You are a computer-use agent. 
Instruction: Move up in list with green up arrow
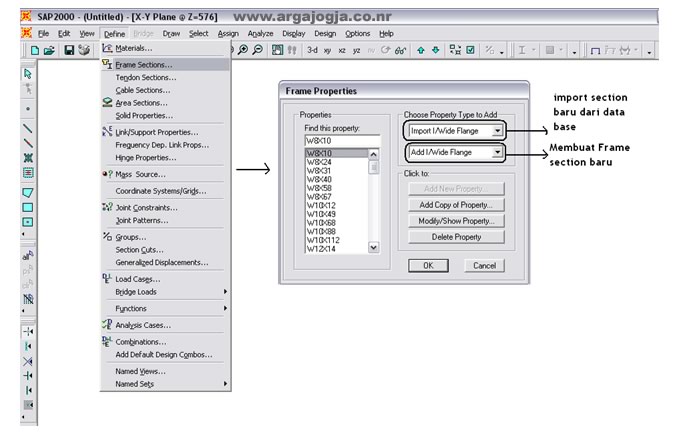pyautogui.click(x=421, y=50)
